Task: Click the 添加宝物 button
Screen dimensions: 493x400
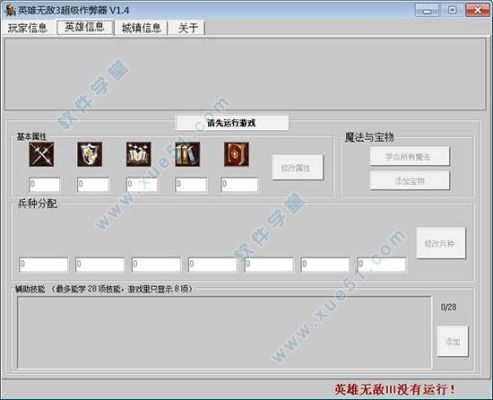Action: point(410,181)
